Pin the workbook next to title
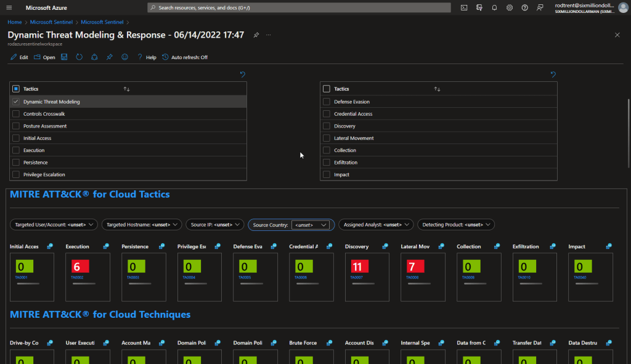Screen dimensions: 631x364 [x=256, y=35]
